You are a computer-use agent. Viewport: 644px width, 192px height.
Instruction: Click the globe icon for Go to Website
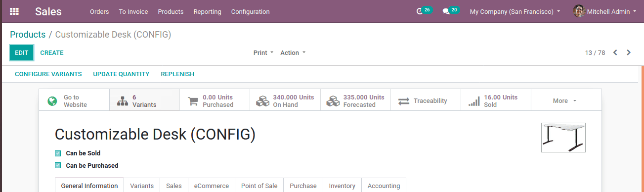coord(52,101)
